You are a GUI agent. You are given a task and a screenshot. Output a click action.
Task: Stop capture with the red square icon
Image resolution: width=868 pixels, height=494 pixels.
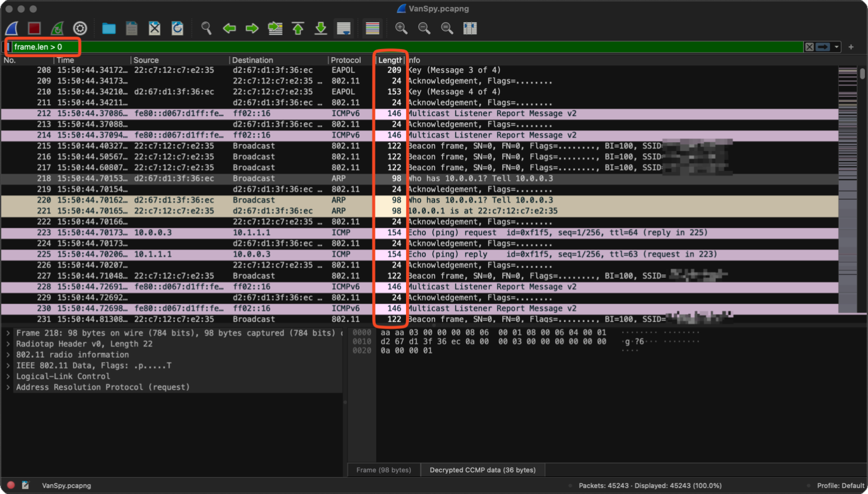point(34,28)
